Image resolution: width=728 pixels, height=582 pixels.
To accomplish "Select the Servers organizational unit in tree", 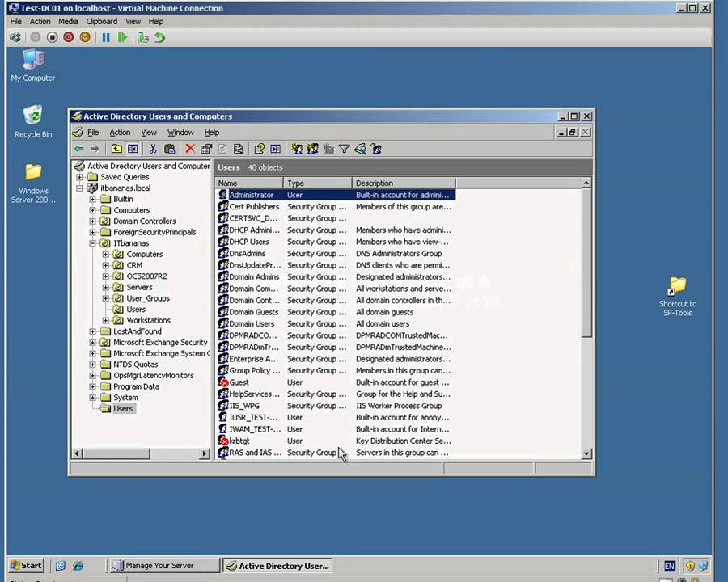I will (139, 287).
